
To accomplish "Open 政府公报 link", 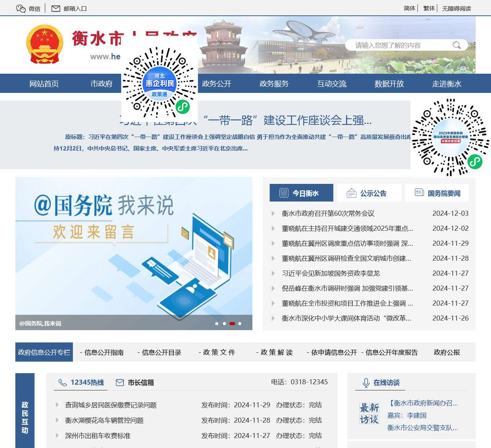I will [447, 352].
